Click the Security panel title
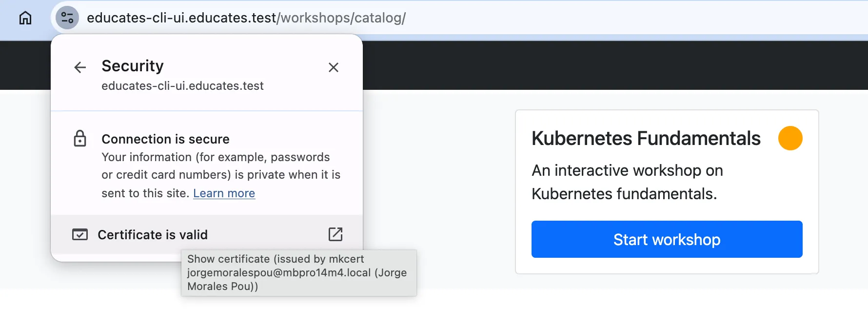The width and height of the screenshot is (868, 331). click(x=133, y=66)
